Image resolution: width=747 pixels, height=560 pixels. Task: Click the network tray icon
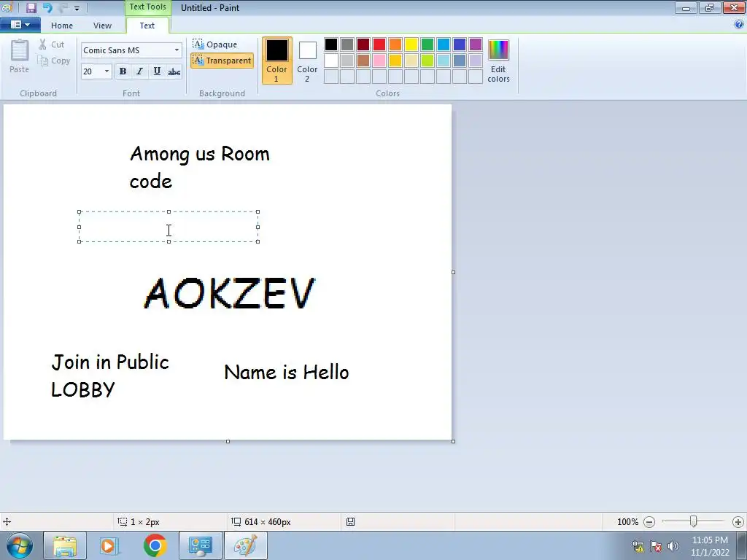point(638,545)
